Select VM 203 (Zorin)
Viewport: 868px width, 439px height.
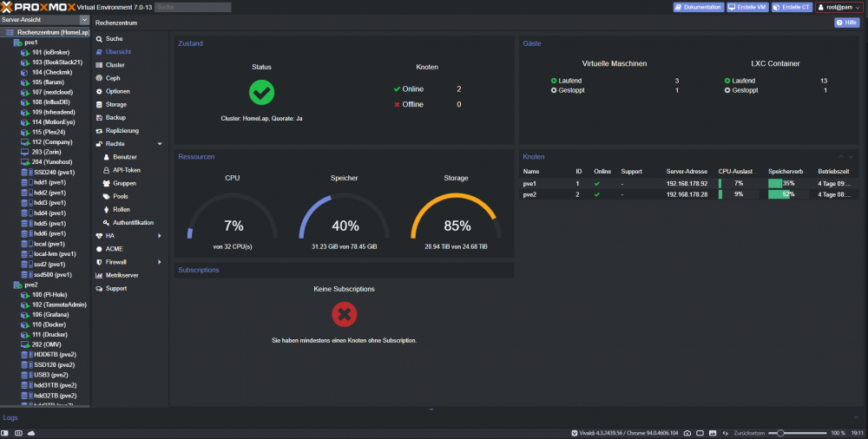47,152
